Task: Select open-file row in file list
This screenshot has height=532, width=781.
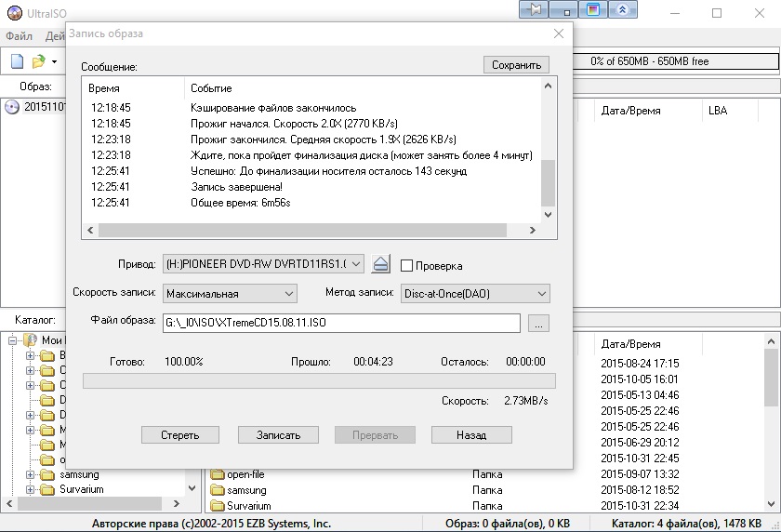Action: click(483, 474)
